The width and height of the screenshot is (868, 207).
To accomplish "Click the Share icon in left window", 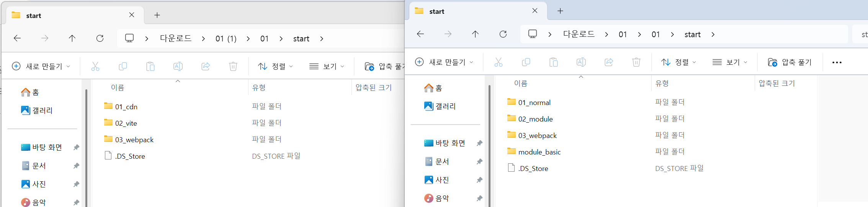I will (x=206, y=66).
